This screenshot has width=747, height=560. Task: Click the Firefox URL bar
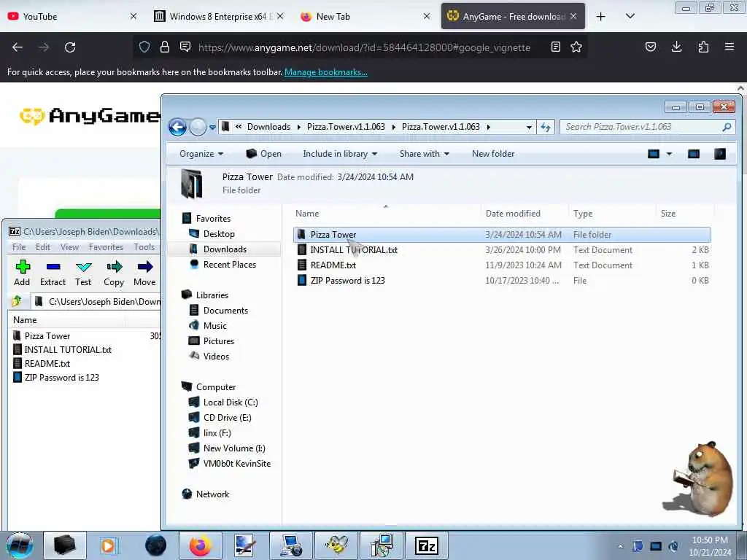(x=364, y=47)
